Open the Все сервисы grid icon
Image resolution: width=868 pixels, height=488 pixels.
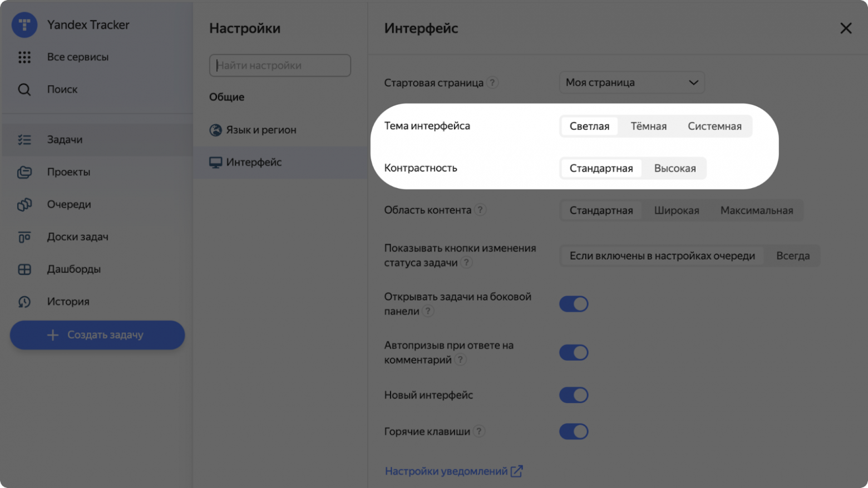[24, 57]
